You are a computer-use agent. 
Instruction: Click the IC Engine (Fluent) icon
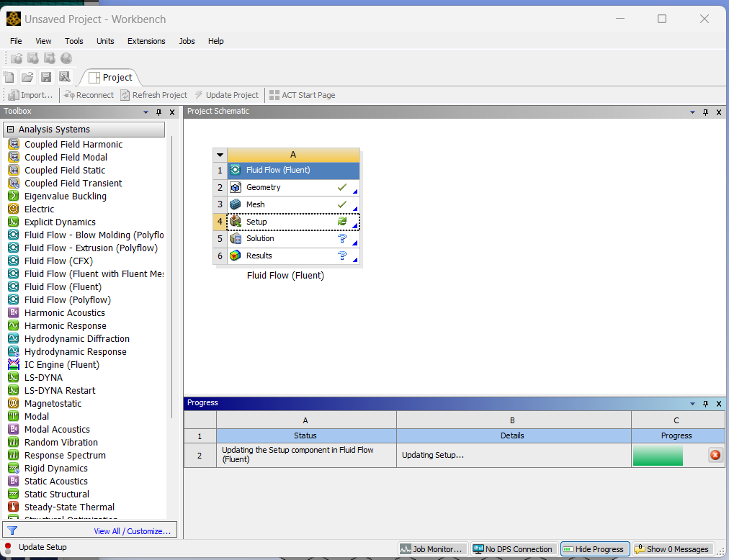[14, 364]
